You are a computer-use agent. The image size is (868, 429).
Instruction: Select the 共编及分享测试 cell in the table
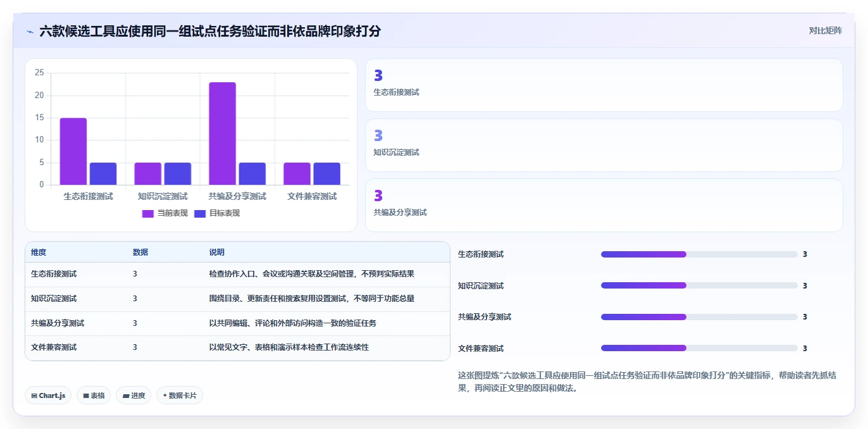pyautogui.click(x=58, y=323)
